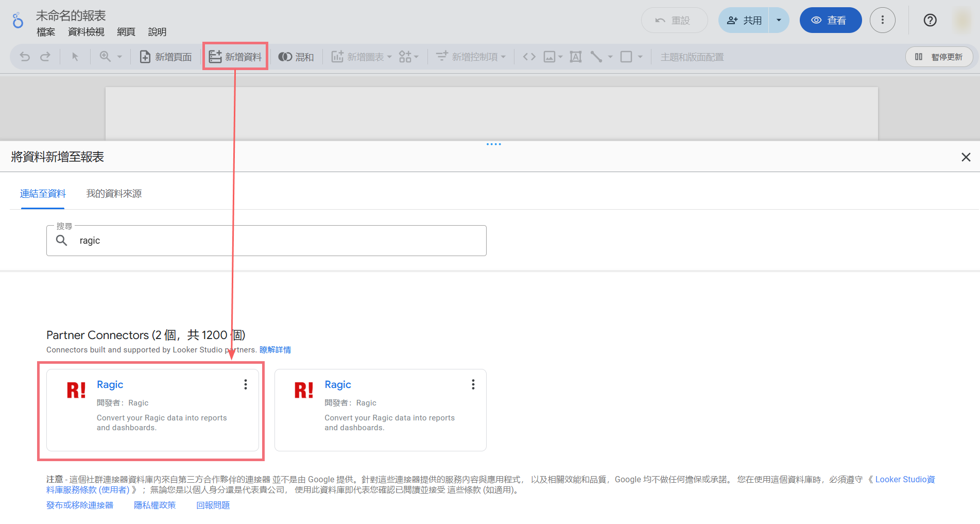This screenshot has height=524, width=980.
Task: Click second card's Ragic title link
Action: (x=338, y=385)
